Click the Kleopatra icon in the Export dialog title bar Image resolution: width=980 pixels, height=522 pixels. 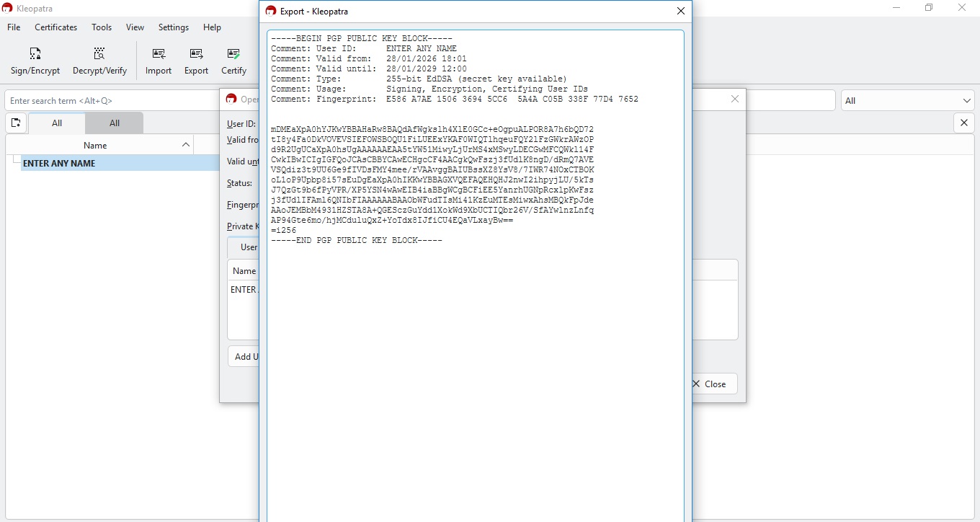point(271,11)
